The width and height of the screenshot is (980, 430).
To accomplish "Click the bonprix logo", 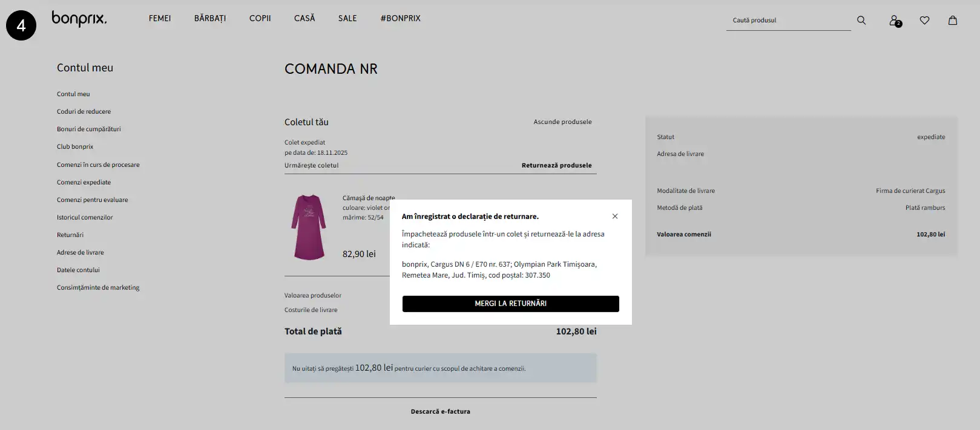I will [79, 19].
